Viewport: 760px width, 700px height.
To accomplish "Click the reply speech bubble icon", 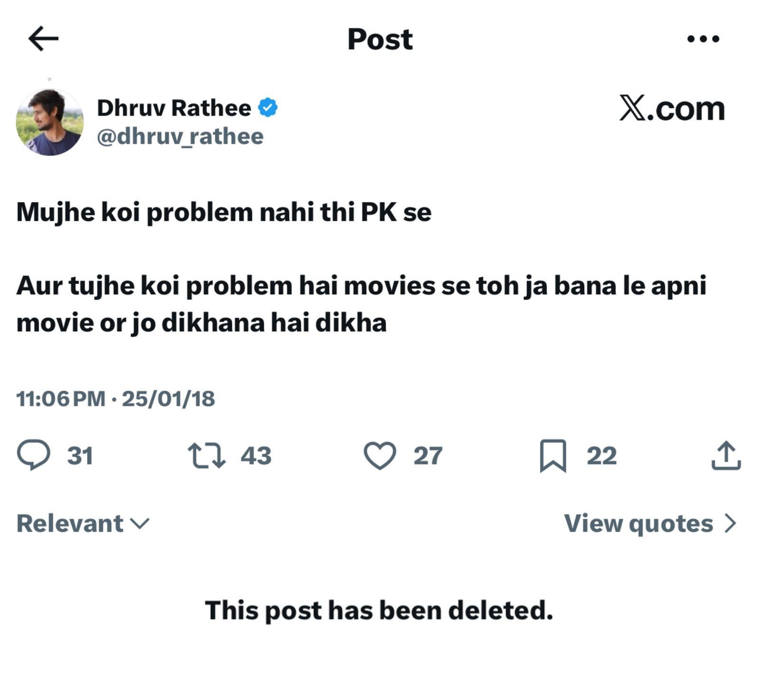I will 33,455.
